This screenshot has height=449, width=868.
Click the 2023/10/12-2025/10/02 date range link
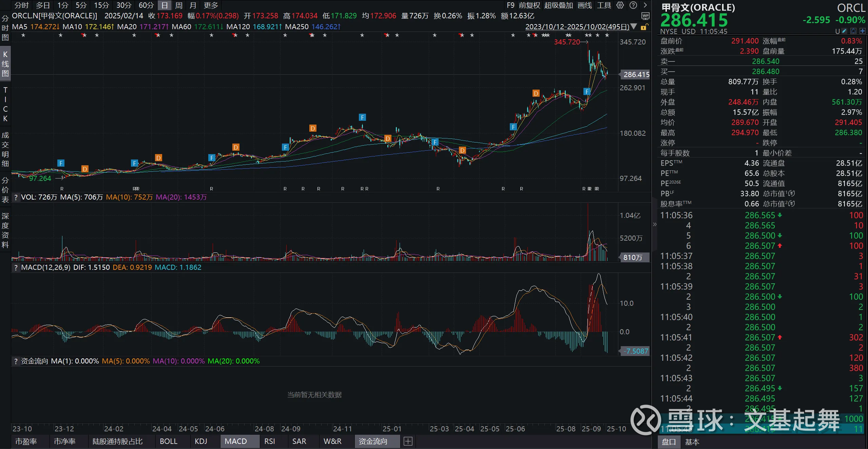click(x=577, y=26)
